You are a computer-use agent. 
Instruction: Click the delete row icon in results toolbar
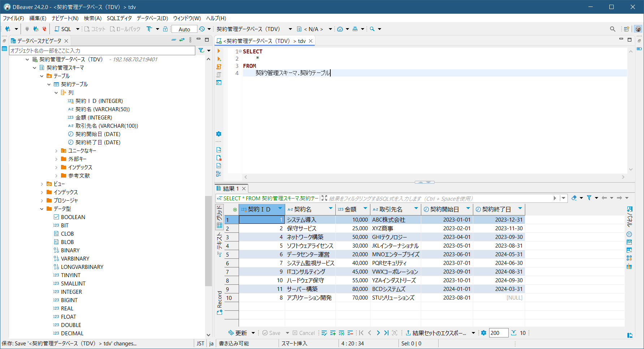click(350, 333)
